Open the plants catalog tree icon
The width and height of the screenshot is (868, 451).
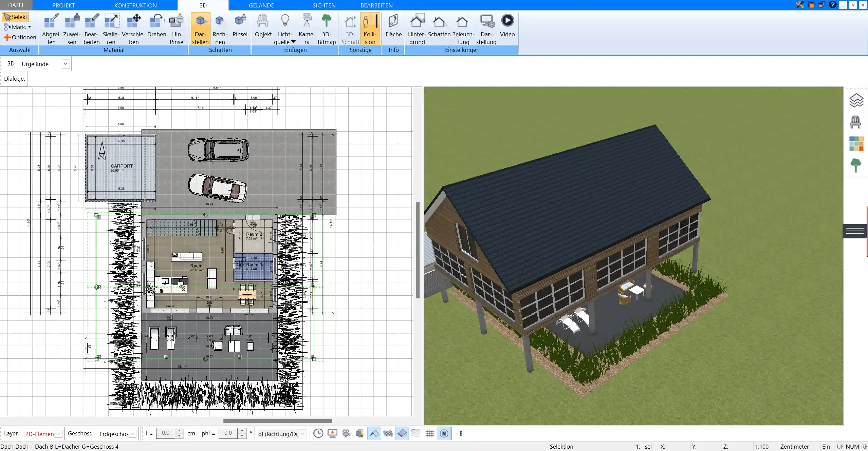[856, 165]
